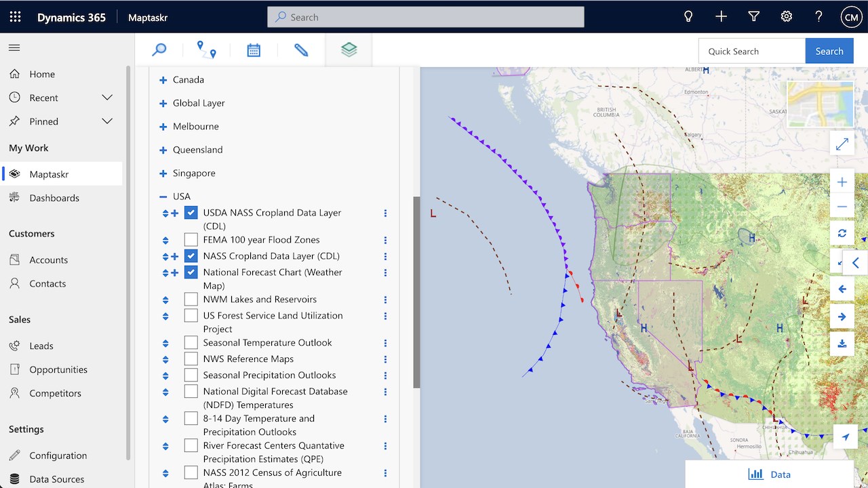Click the basemap switcher thumbnail

pos(820,104)
